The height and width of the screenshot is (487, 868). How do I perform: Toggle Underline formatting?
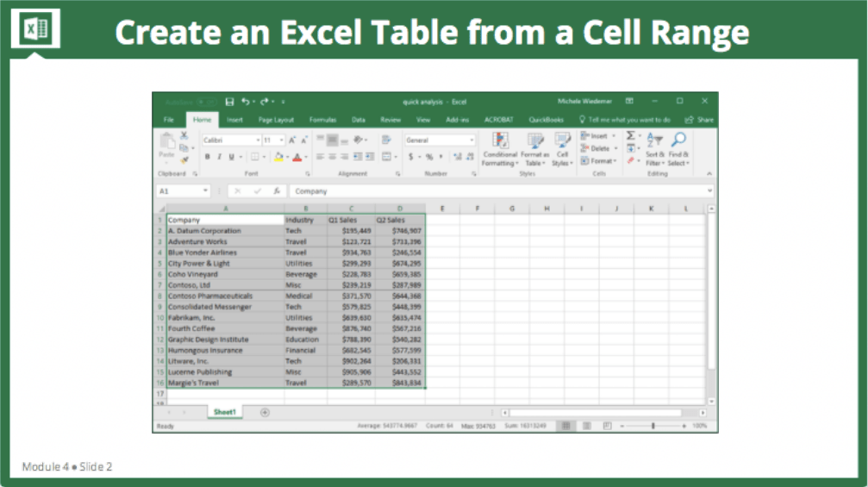pos(231,157)
